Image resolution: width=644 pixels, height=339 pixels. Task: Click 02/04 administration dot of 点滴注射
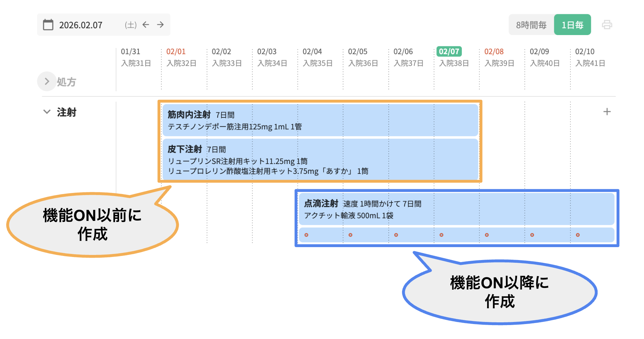tap(306, 235)
